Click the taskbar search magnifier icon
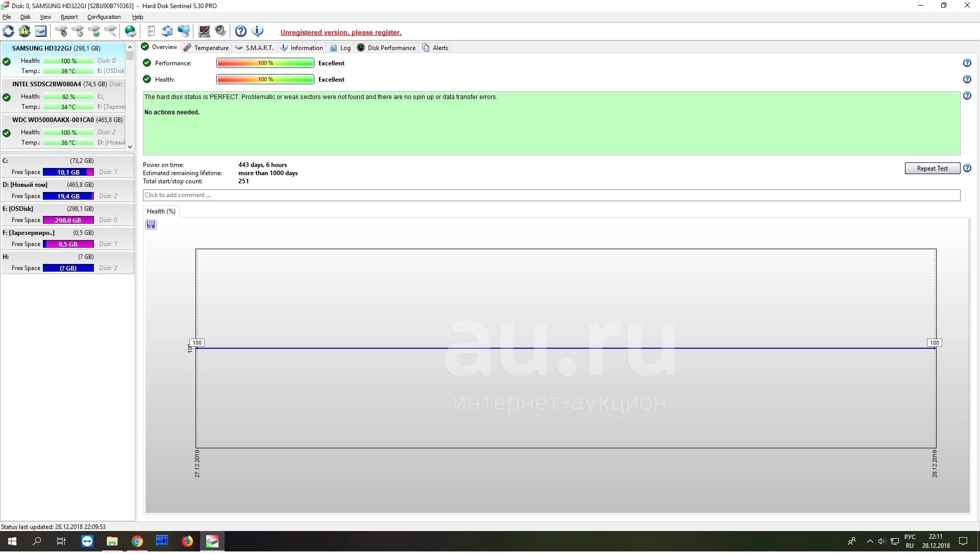The width and height of the screenshot is (980, 554). (x=37, y=541)
